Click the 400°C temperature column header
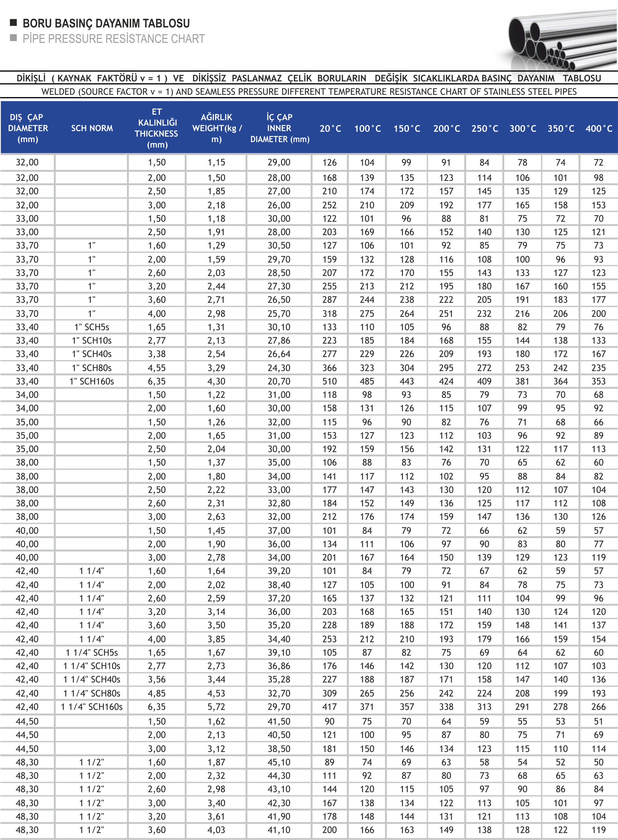This screenshot has height=840, width=618. pos(599,129)
